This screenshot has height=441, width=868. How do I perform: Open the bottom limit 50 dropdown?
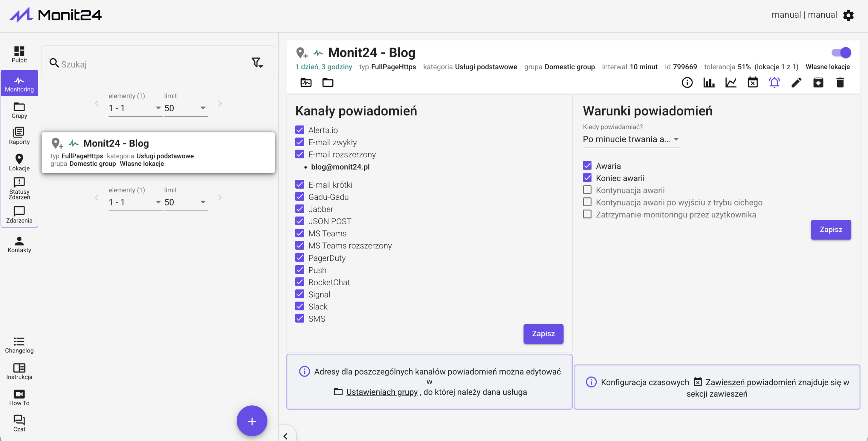coord(186,203)
